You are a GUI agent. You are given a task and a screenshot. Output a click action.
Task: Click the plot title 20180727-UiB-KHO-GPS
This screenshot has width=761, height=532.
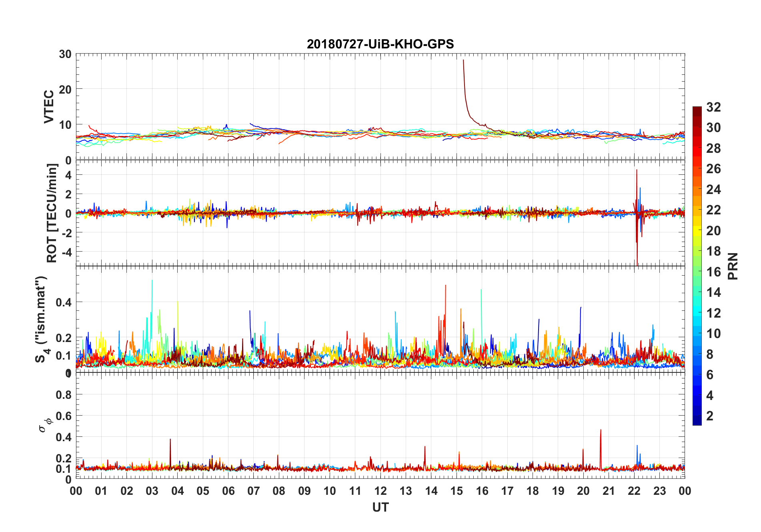coord(380,44)
